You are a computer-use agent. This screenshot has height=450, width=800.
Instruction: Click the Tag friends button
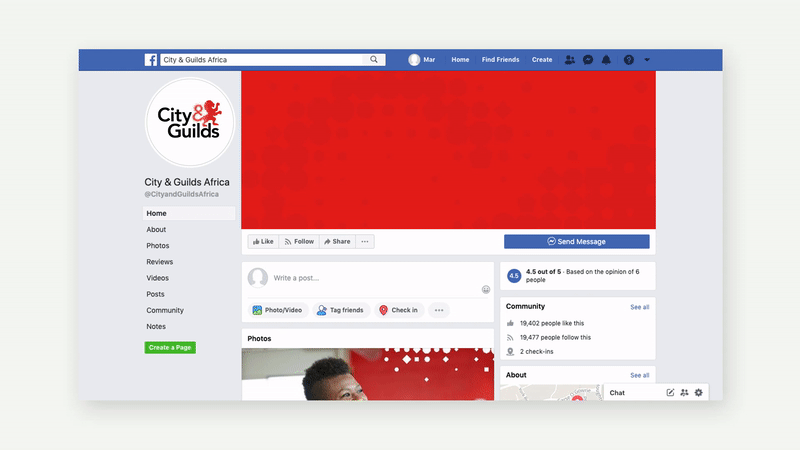340,310
